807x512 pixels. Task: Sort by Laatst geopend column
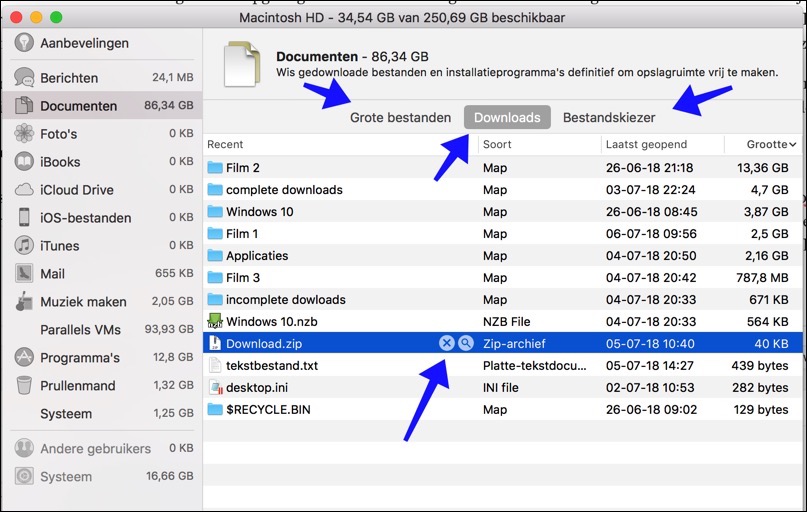pyautogui.click(x=644, y=145)
